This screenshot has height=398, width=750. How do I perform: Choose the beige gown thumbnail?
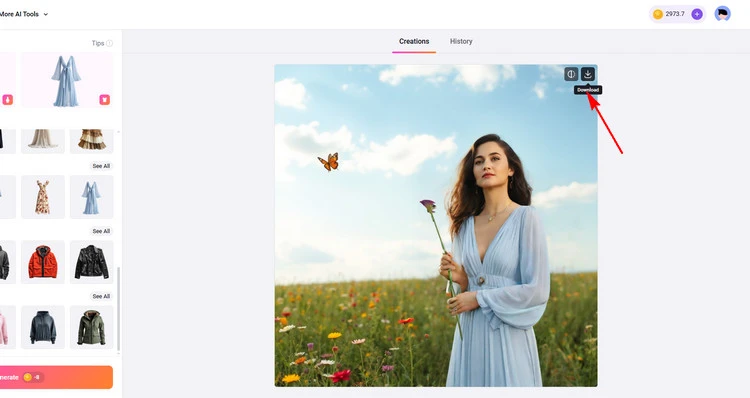tap(43, 141)
